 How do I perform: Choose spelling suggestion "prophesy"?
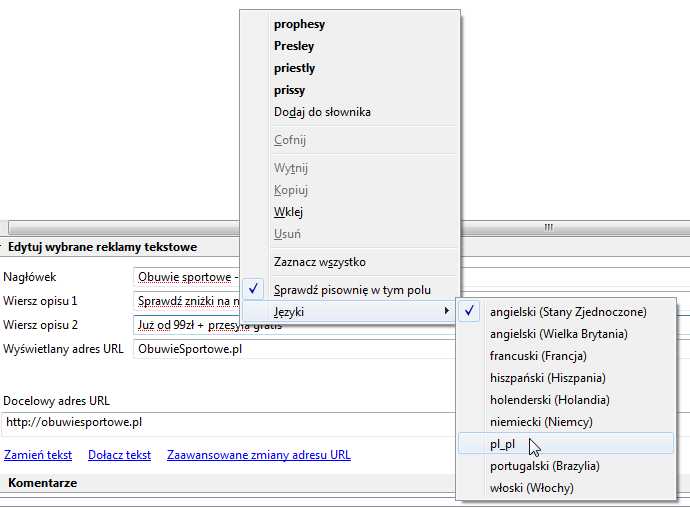click(x=299, y=24)
